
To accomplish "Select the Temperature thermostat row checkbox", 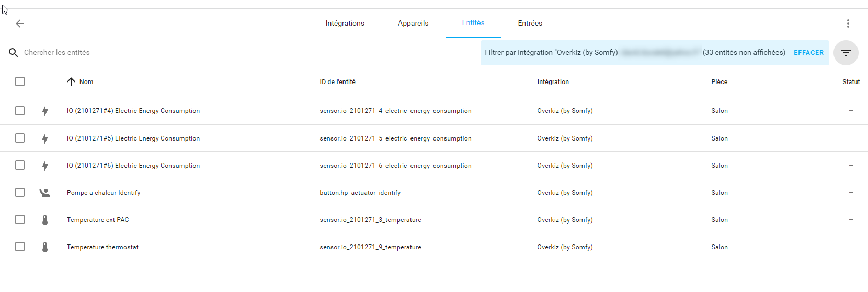I will [20, 247].
